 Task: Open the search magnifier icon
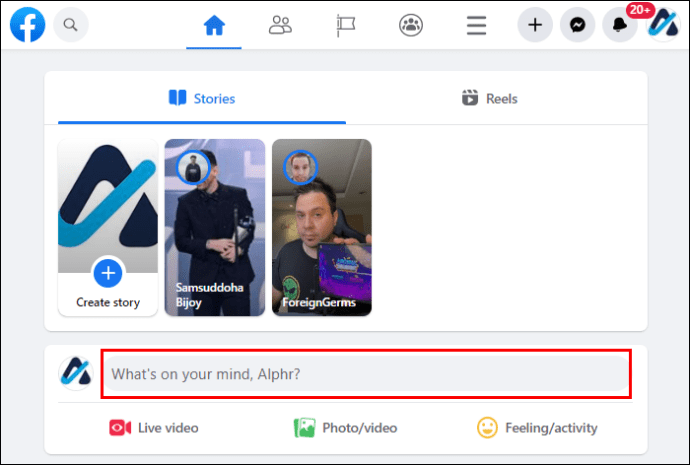(x=71, y=25)
